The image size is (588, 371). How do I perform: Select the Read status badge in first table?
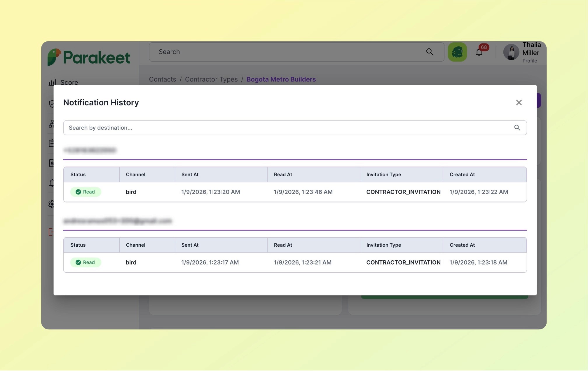[x=86, y=192]
